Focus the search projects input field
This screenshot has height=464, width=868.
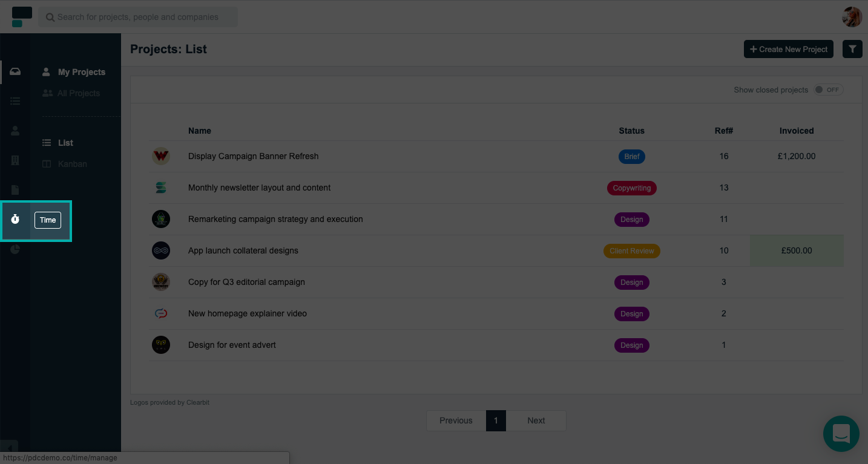[139, 17]
